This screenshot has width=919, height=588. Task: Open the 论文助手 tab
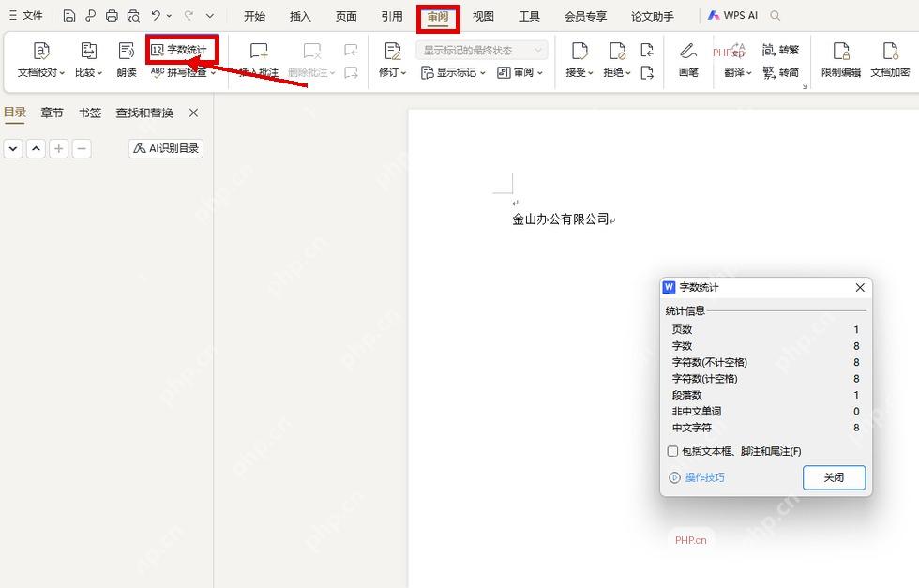(653, 17)
